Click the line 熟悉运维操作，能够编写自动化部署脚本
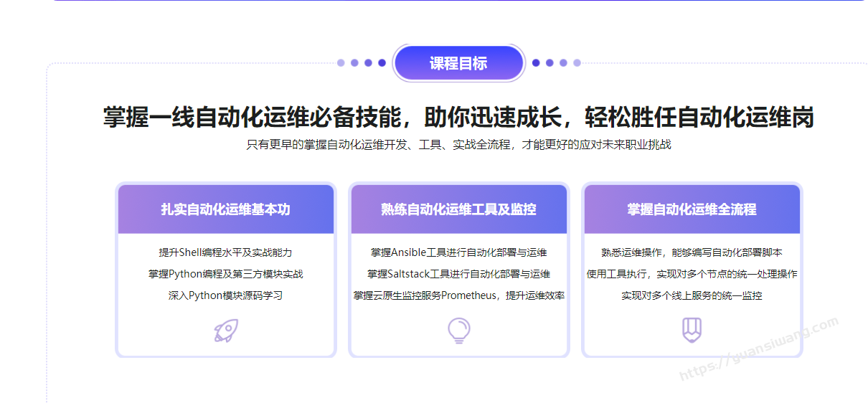This screenshot has height=403, width=868. (692, 252)
